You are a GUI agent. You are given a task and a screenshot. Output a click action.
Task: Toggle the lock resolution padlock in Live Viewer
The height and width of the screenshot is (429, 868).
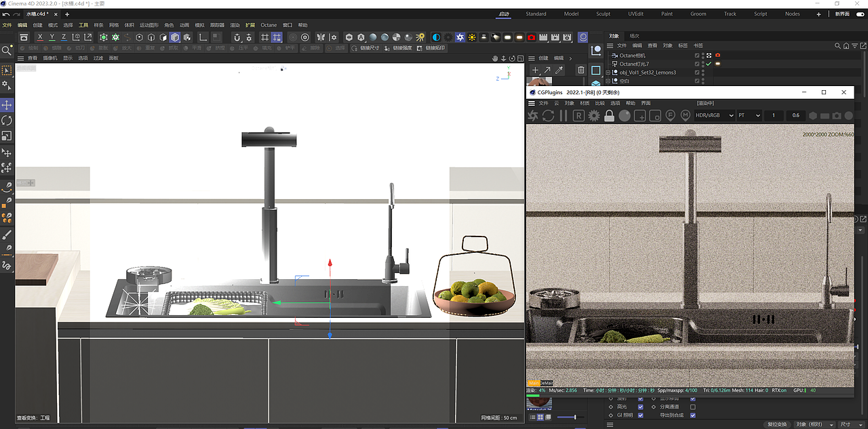(609, 116)
